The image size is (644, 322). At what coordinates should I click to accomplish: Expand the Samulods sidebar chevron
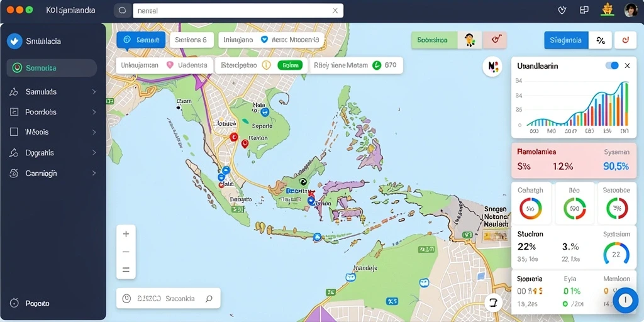(94, 92)
